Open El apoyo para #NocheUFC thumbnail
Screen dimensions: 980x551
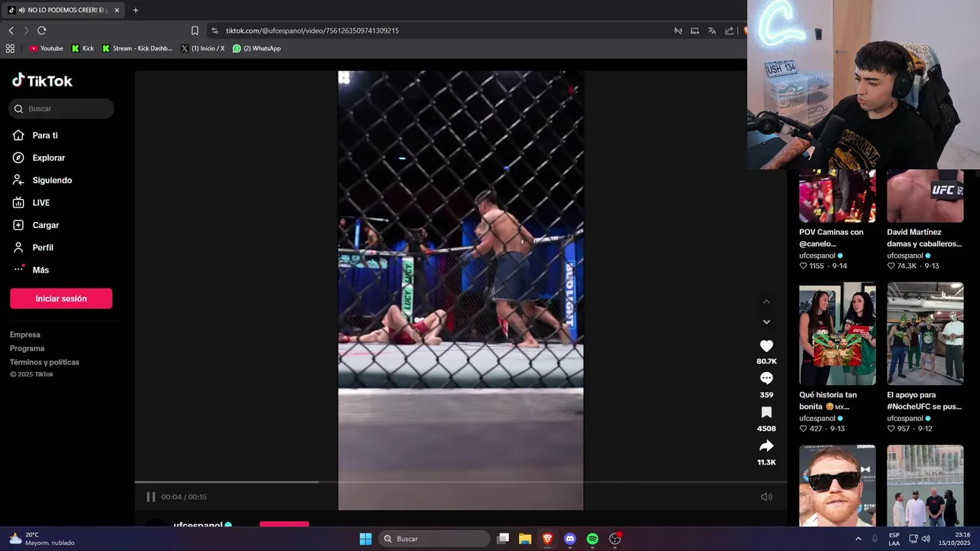click(x=925, y=334)
